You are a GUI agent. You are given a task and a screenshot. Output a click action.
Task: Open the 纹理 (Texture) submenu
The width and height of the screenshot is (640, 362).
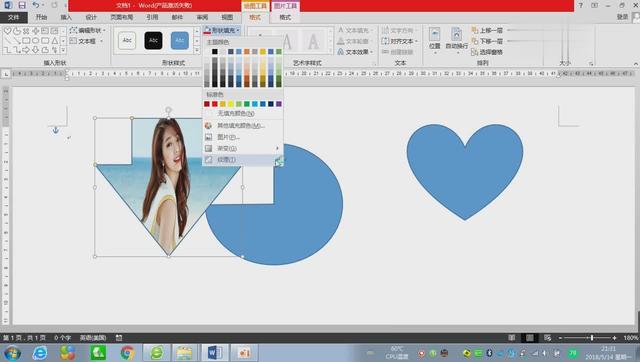coord(243,160)
